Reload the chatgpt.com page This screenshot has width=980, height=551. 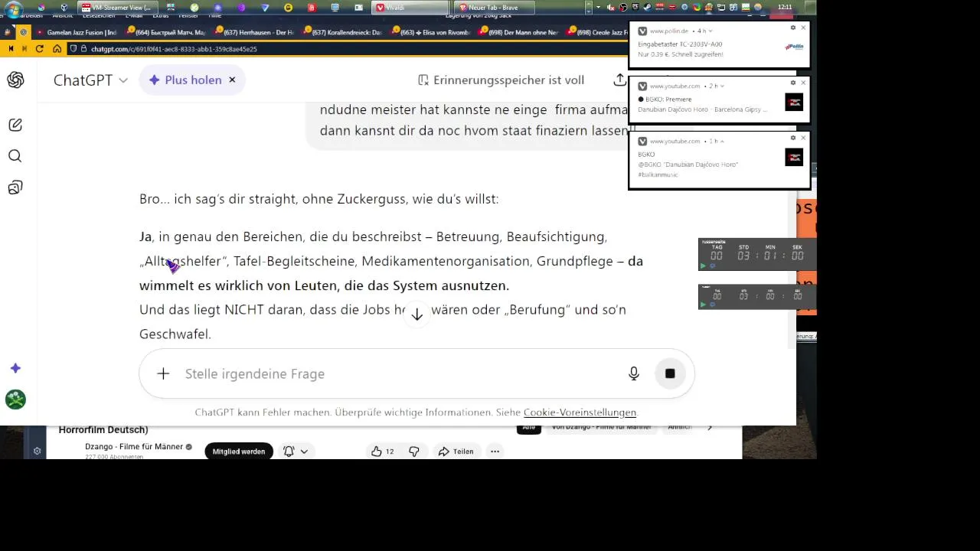pyautogui.click(x=40, y=48)
